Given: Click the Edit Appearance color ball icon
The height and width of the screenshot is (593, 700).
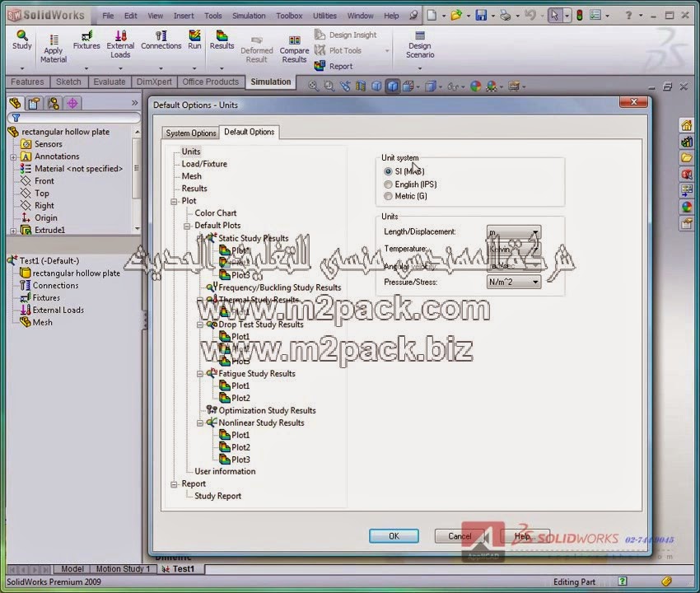Looking at the screenshot, I should [476, 86].
